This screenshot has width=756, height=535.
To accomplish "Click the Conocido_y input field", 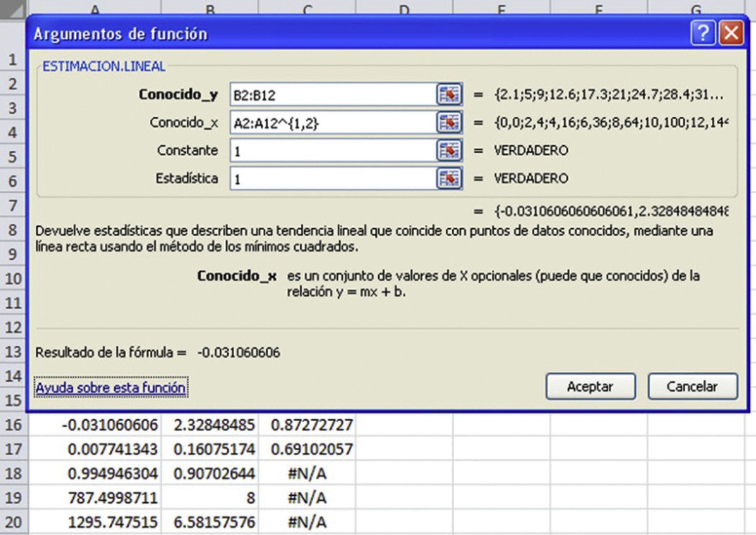I will coord(333,95).
